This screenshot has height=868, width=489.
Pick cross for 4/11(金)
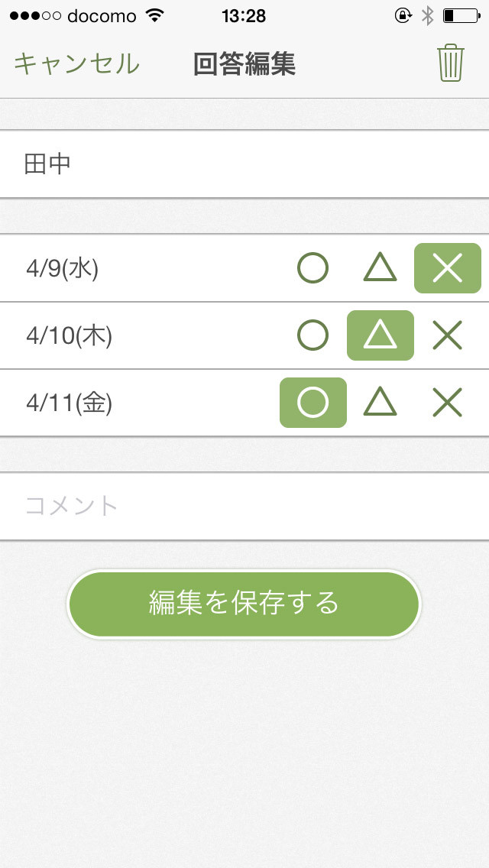click(447, 403)
